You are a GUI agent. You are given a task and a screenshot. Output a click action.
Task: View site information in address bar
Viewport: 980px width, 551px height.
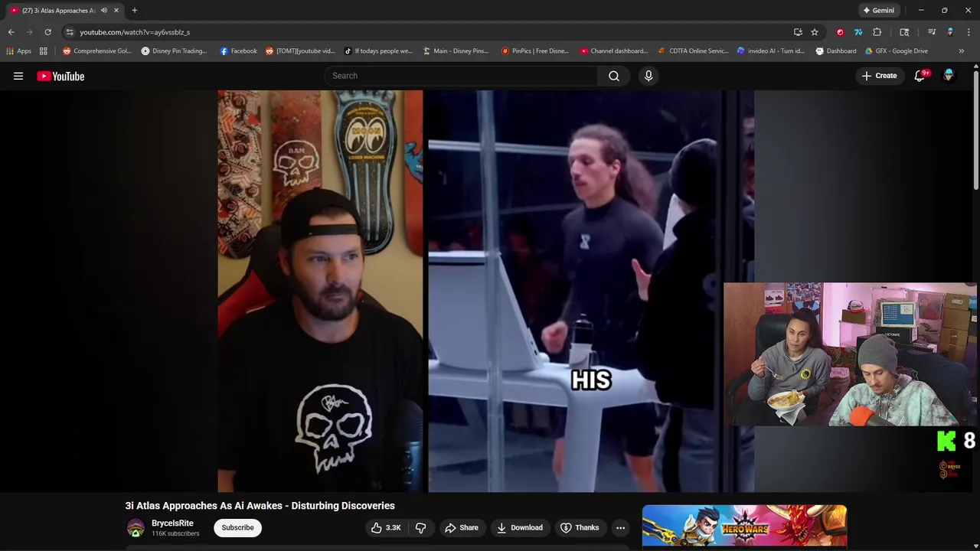pos(70,32)
